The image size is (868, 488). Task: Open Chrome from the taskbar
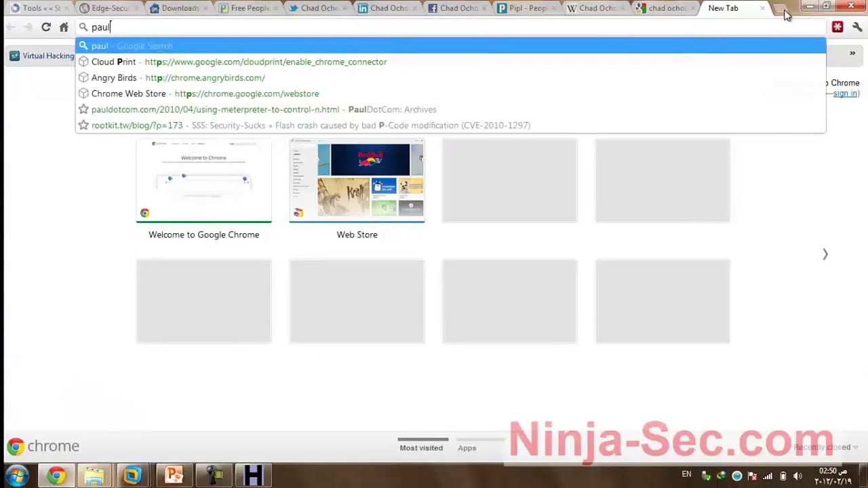coord(56,475)
